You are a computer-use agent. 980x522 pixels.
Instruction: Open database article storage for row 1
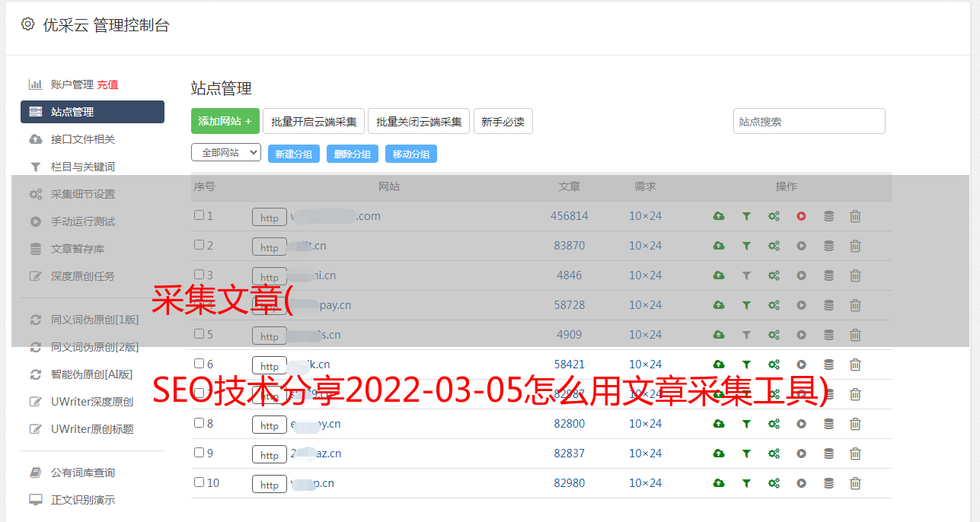[828, 216]
